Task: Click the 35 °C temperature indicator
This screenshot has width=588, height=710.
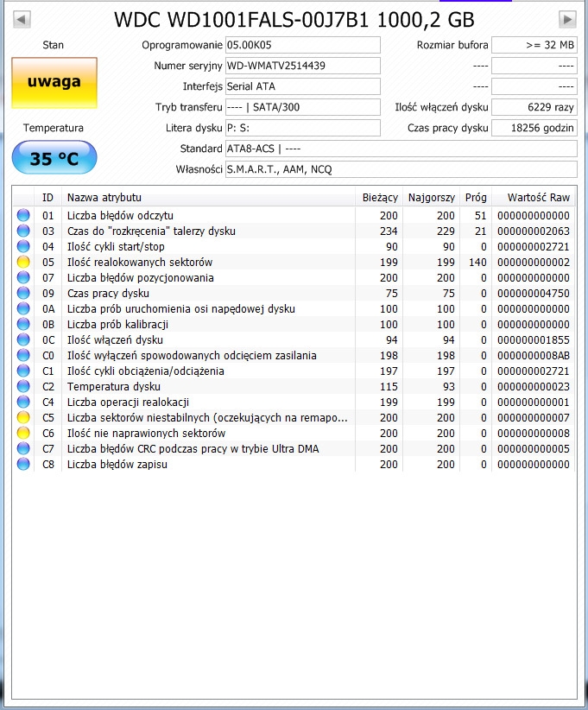Action: coord(54,157)
